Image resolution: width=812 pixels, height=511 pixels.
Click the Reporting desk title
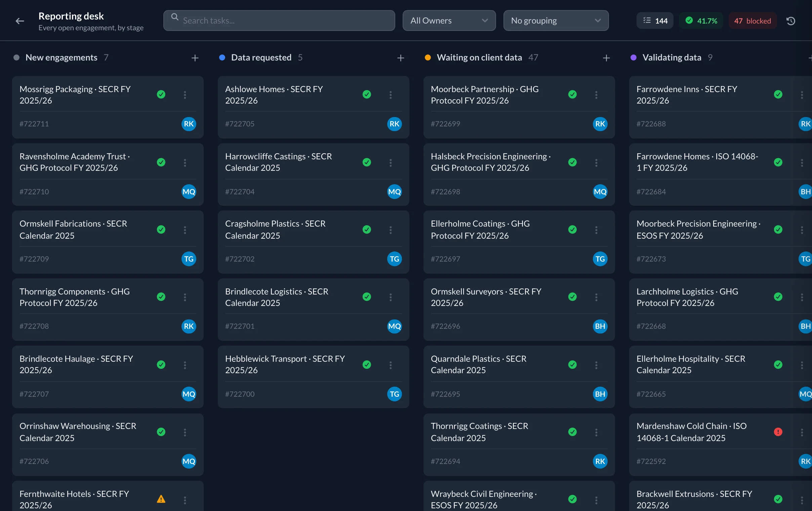point(71,16)
